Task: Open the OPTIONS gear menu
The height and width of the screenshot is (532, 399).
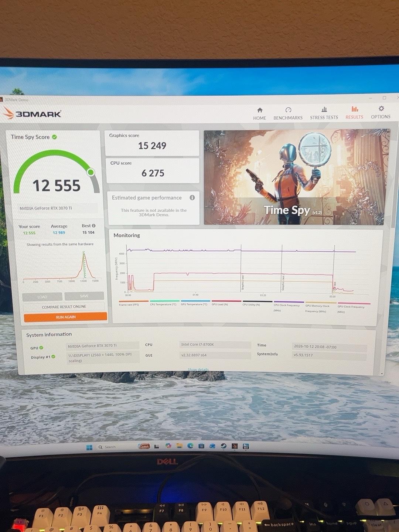Action: 381,112
